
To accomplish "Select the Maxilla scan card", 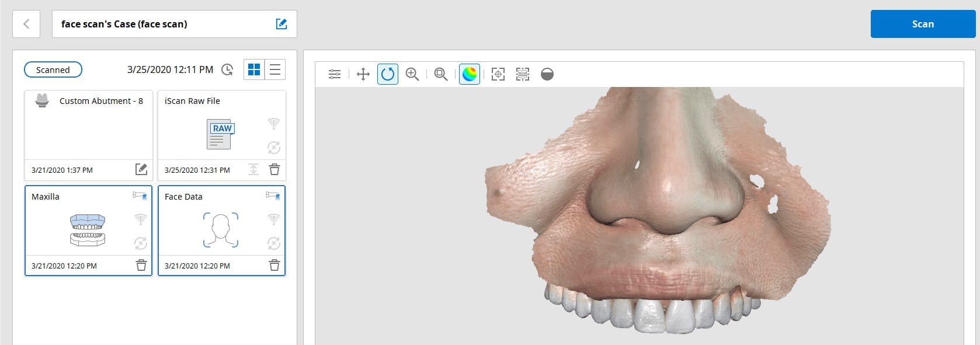I will pos(89,230).
